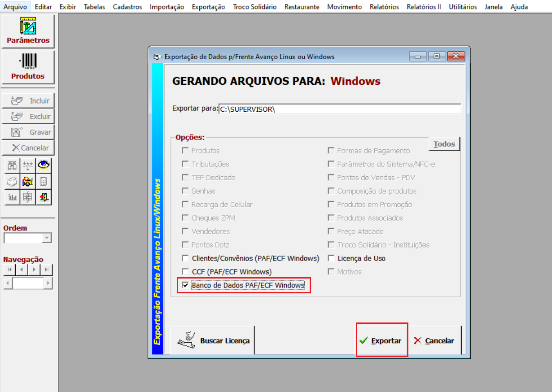This screenshot has width=552, height=392.
Task: Open the Exportação menu
Action: pyautogui.click(x=208, y=7)
